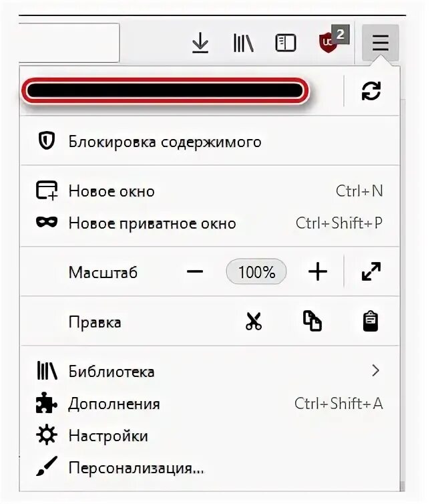Zoom out with the minus button
Image resolution: width=430 pixels, height=504 pixels.
[x=195, y=272]
